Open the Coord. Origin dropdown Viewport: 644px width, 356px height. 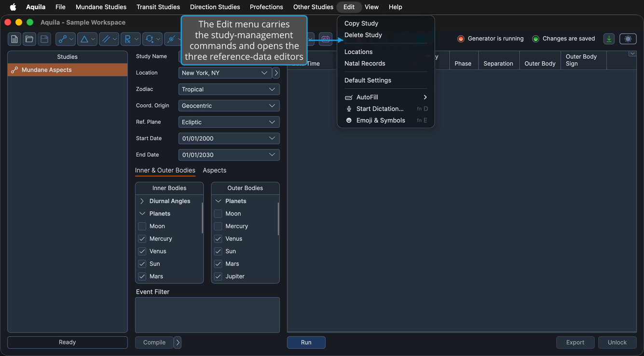(x=229, y=106)
